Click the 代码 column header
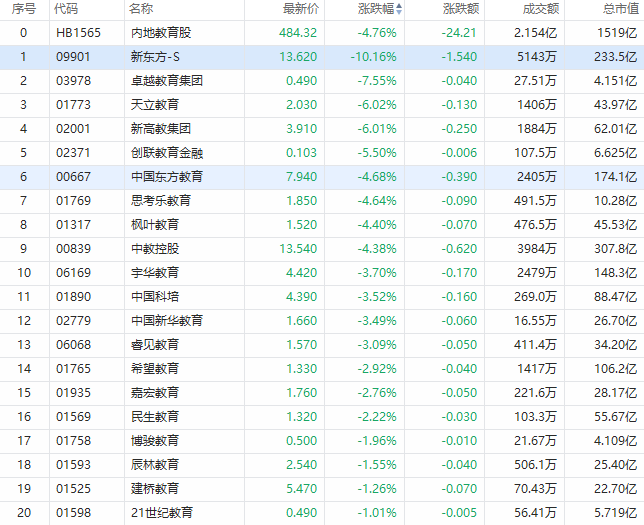Image resolution: width=644 pixels, height=525 pixels. click(66, 9)
